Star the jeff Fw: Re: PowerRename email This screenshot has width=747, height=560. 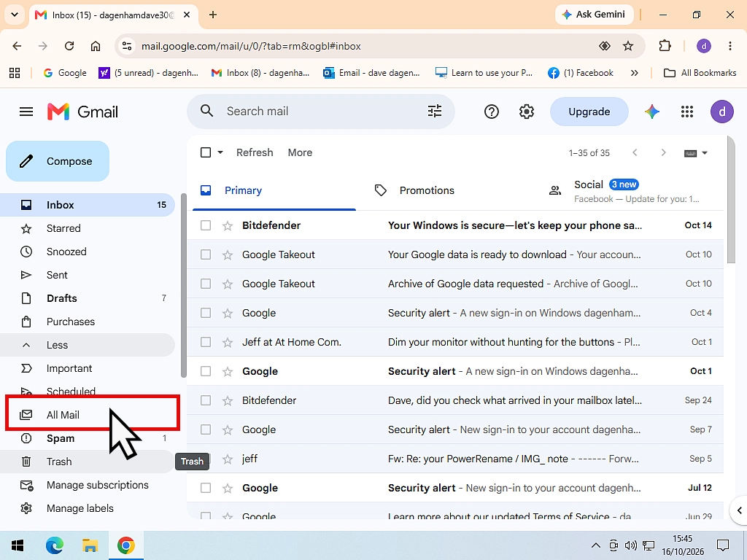[x=228, y=459]
